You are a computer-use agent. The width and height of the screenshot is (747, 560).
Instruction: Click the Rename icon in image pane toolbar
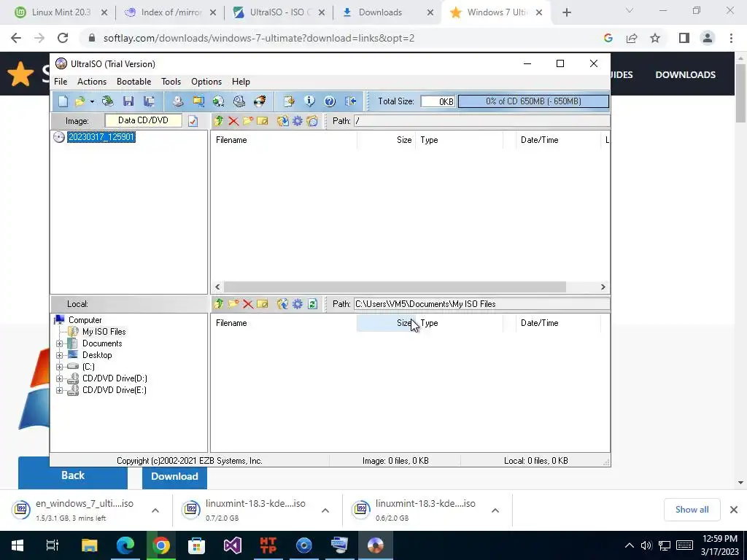pos(263,121)
